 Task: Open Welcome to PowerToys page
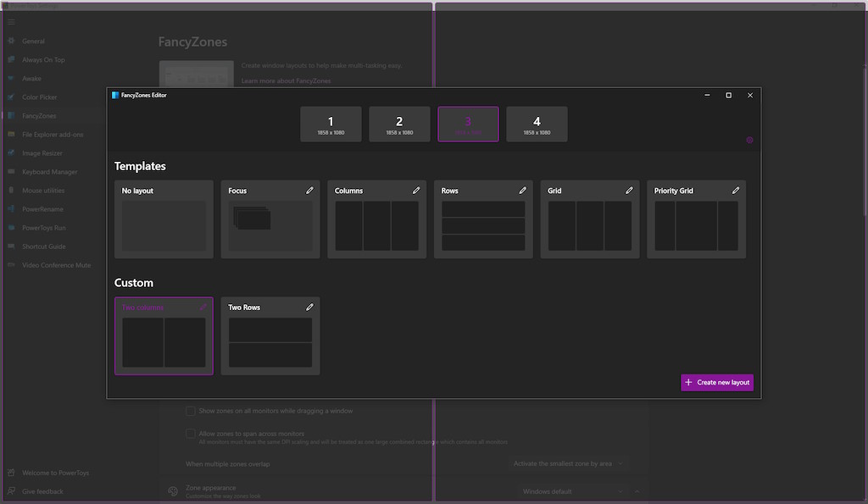[55, 473]
